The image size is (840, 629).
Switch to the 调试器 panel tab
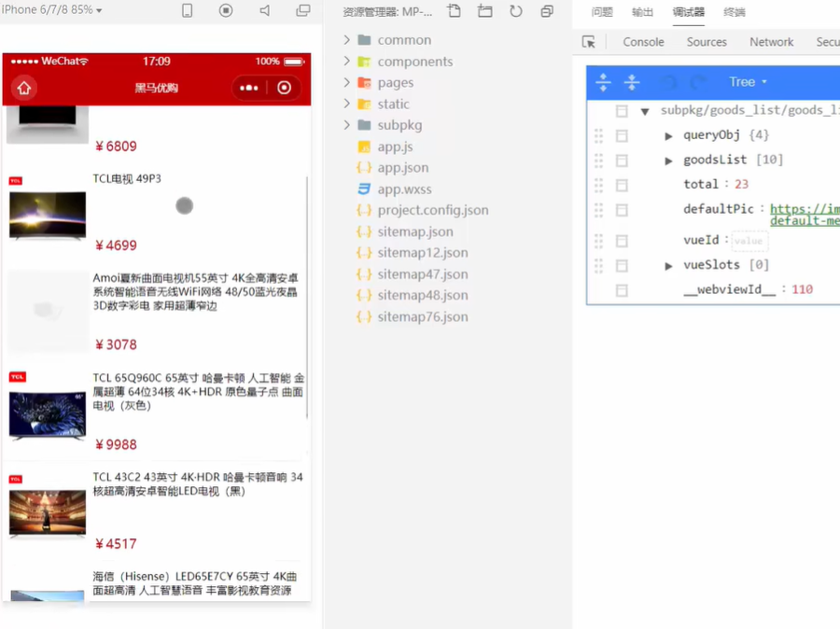(689, 12)
